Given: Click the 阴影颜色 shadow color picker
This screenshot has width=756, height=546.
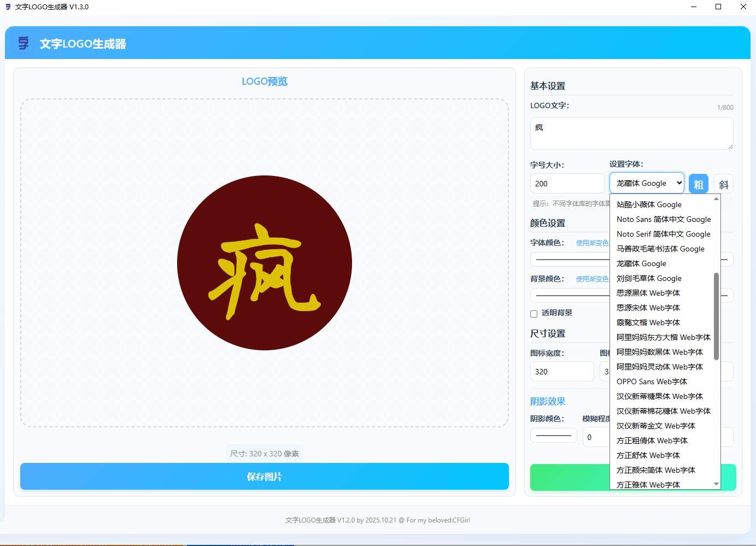Looking at the screenshot, I should click(x=553, y=435).
